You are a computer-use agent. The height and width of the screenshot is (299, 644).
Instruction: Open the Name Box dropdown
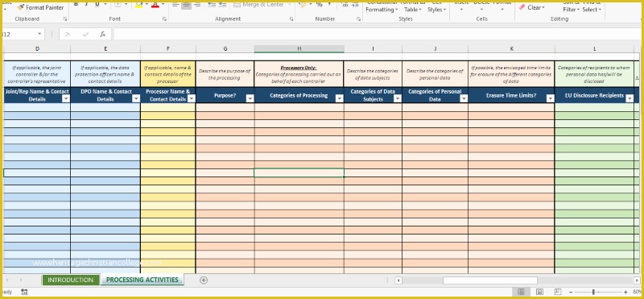(x=39, y=34)
